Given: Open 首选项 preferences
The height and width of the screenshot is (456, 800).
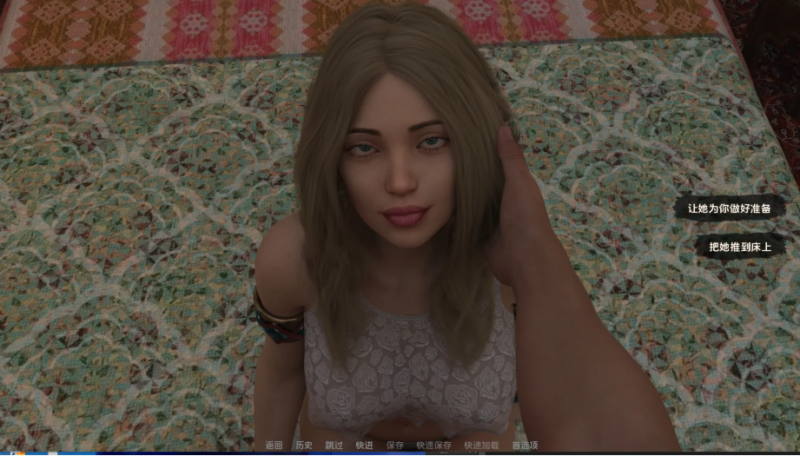Looking at the screenshot, I should pos(526,445).
